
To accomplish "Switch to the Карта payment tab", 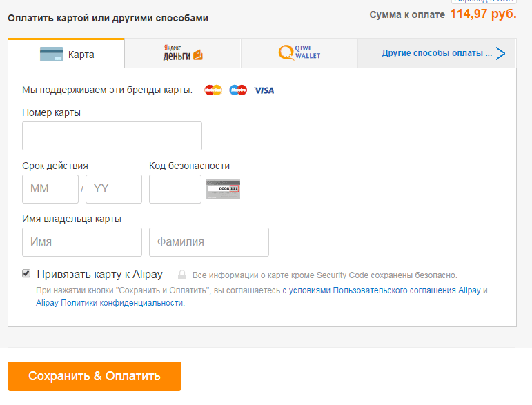I will point(66,54).
